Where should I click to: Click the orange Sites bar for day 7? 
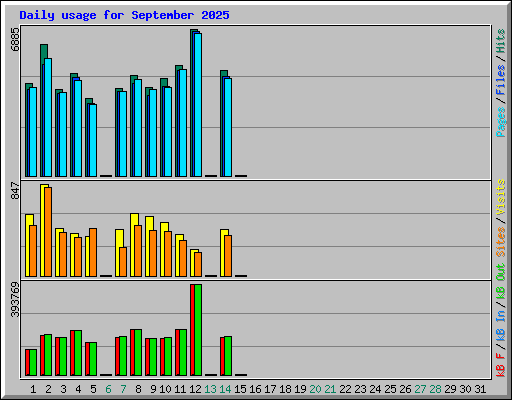point(123,262)
